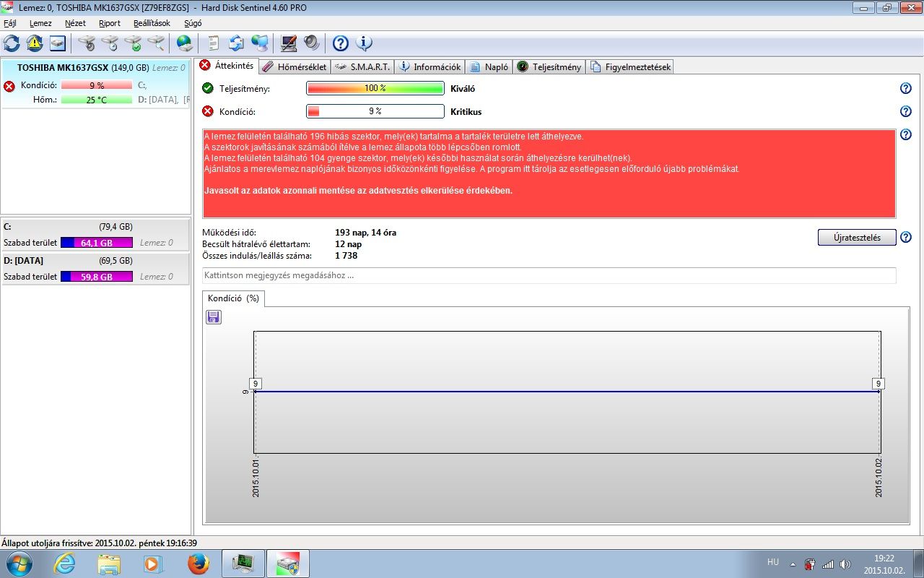This screenshot has width=924, height=578.
Task: Click the temperature bar showing 25 °C
Action: (x=97, y=100)
